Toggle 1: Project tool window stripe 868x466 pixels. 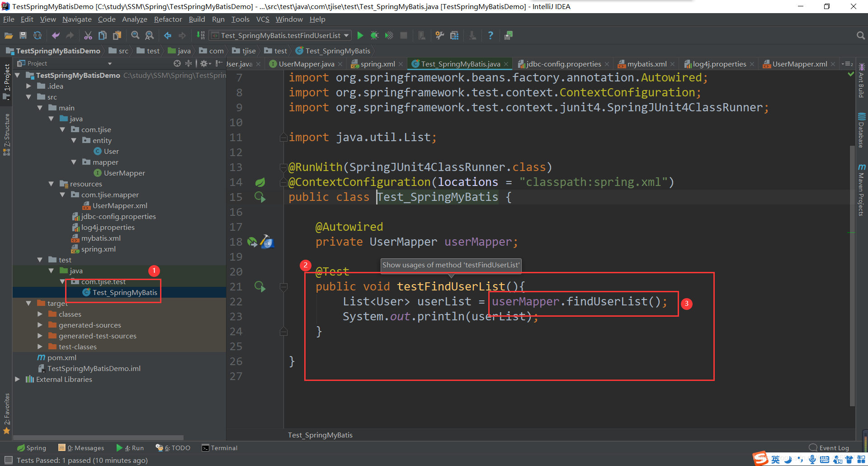[7, 81]
